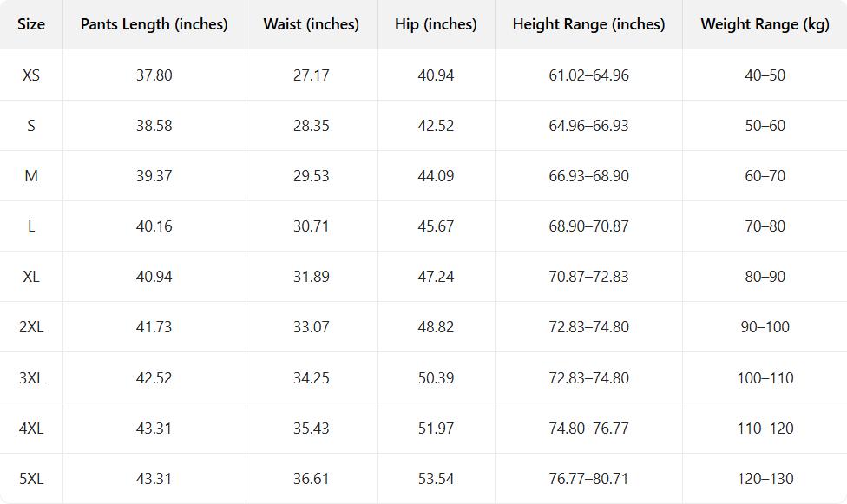Click the Waist (inches) column header

311,24
